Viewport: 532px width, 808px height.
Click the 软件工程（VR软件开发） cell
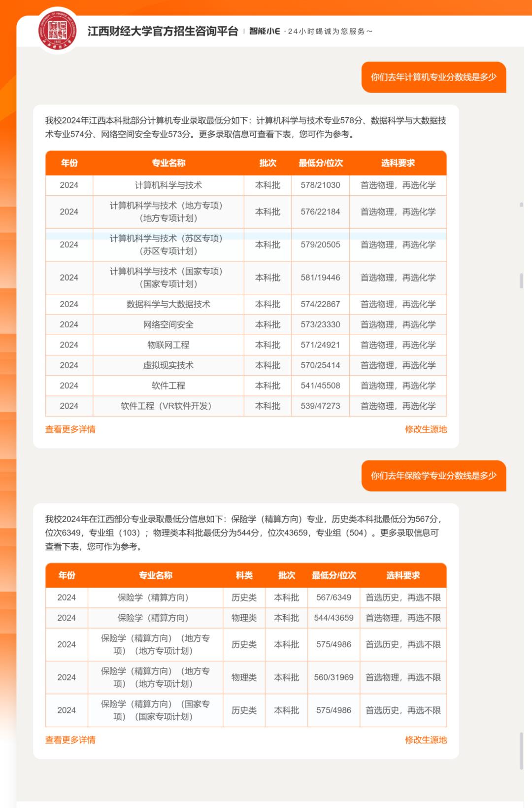point(168,406)
